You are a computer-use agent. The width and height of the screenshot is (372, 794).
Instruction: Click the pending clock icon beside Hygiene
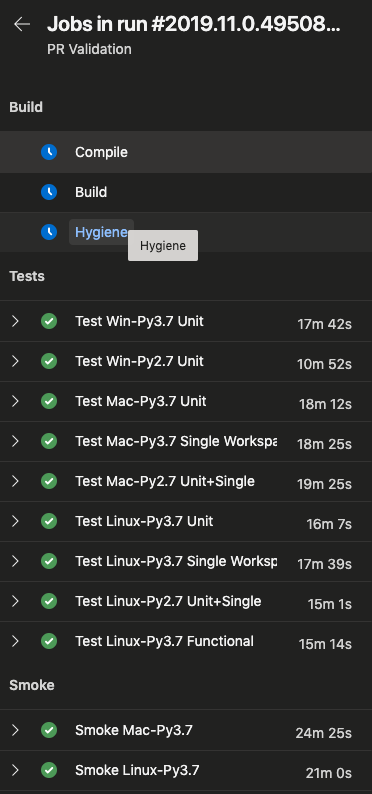point(49,232)
